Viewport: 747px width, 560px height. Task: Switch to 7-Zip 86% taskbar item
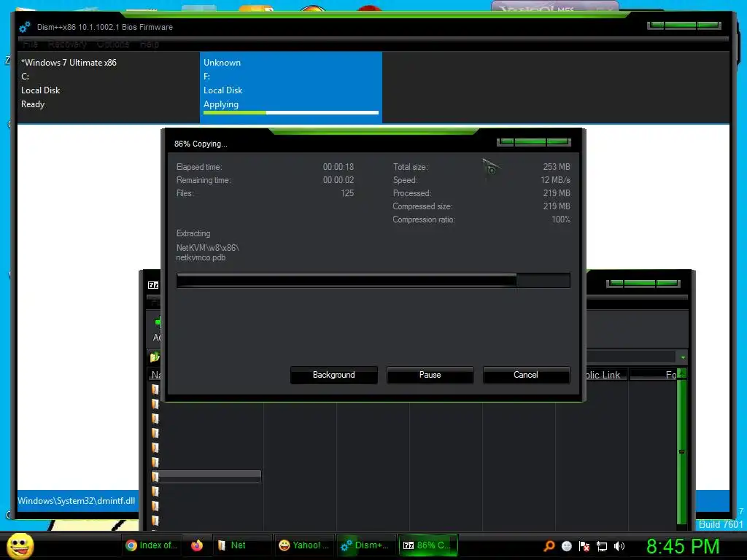[427, 545]
